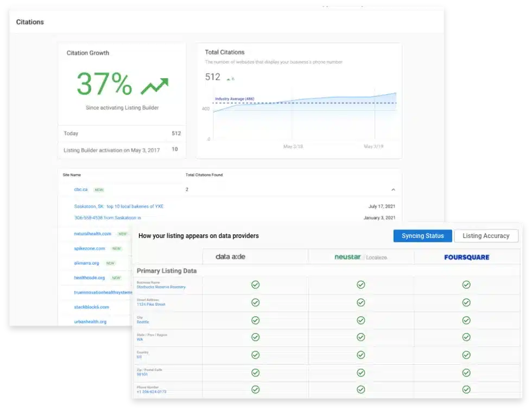Click the 1124 Pike Street address link
The image size is (532, 411).
(151, 305)
